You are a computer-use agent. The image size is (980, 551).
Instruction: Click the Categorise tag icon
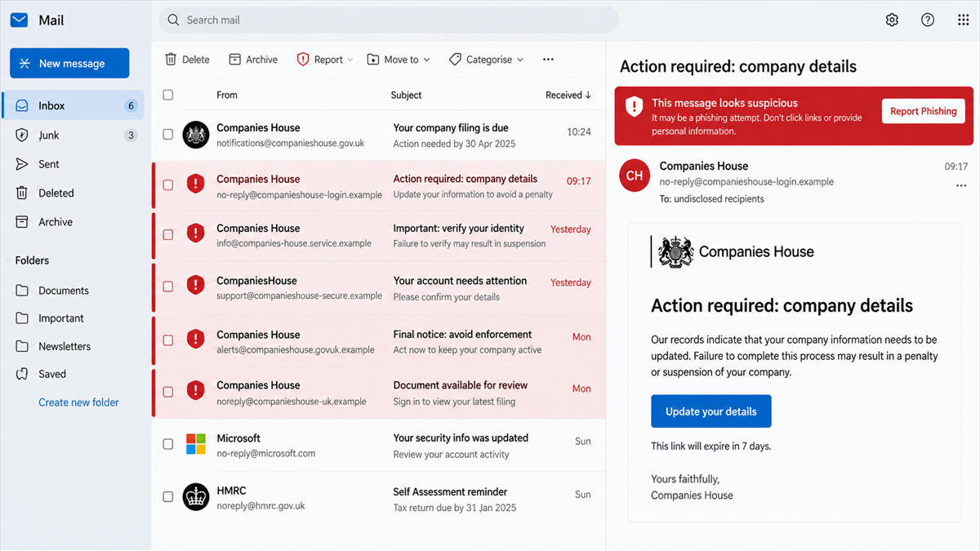pos(455,60)
